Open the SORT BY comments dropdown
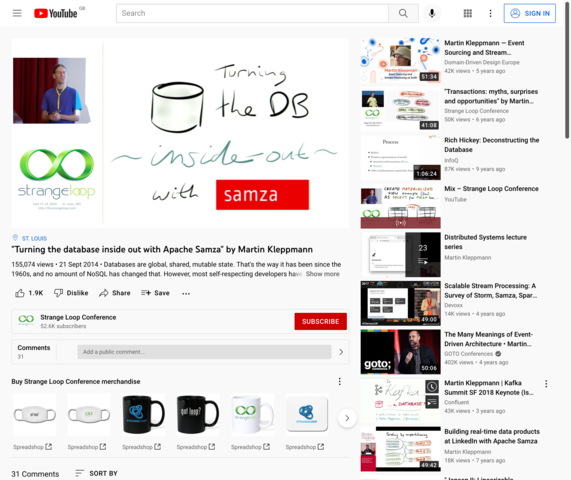 (97, 473)
